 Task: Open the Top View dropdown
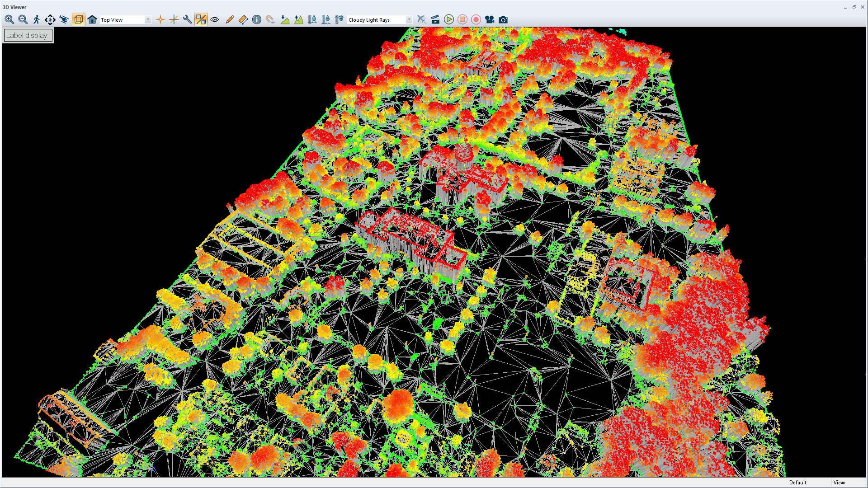tap(125, 20)
